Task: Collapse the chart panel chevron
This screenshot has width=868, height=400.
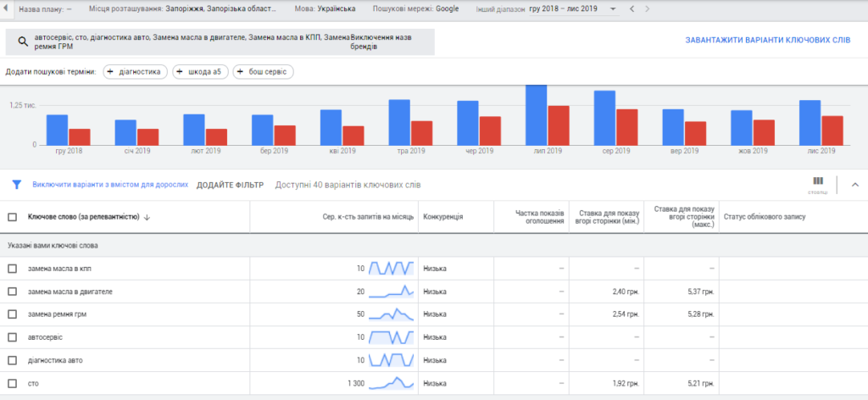Action: (x=854, y=185)
